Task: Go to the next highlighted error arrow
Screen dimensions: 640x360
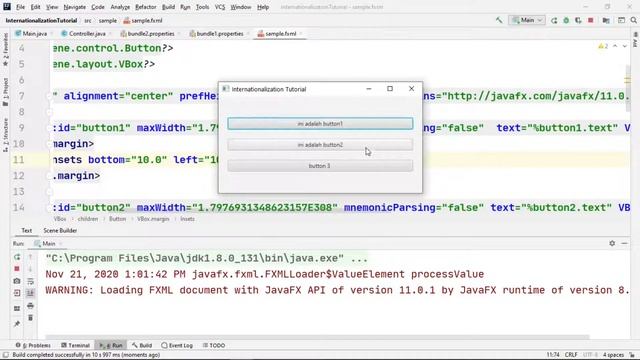Action: pyautogui.click(x=624, y=46)
